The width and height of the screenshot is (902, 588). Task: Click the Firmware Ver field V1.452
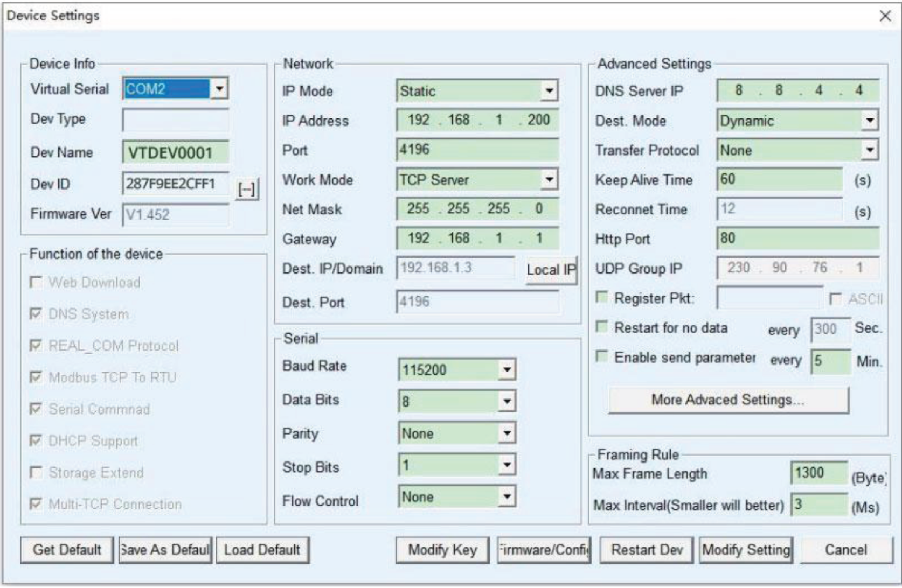(176, 215)
